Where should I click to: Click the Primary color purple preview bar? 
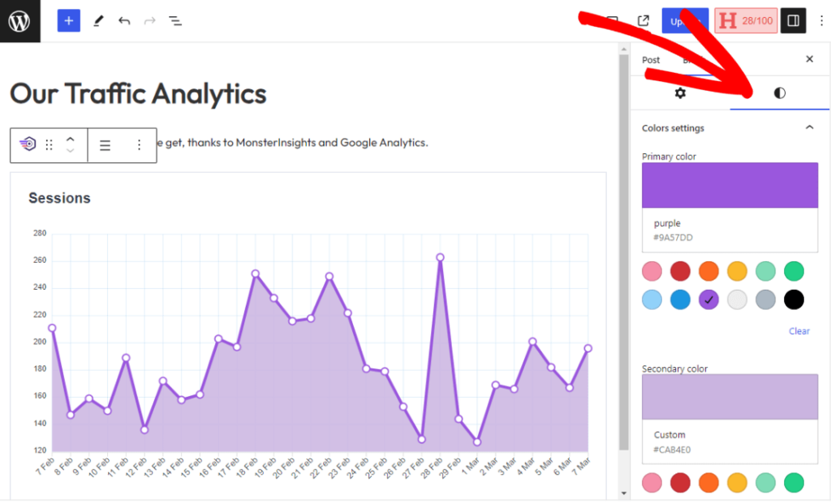pyautogui.click(x=729, y=185)
